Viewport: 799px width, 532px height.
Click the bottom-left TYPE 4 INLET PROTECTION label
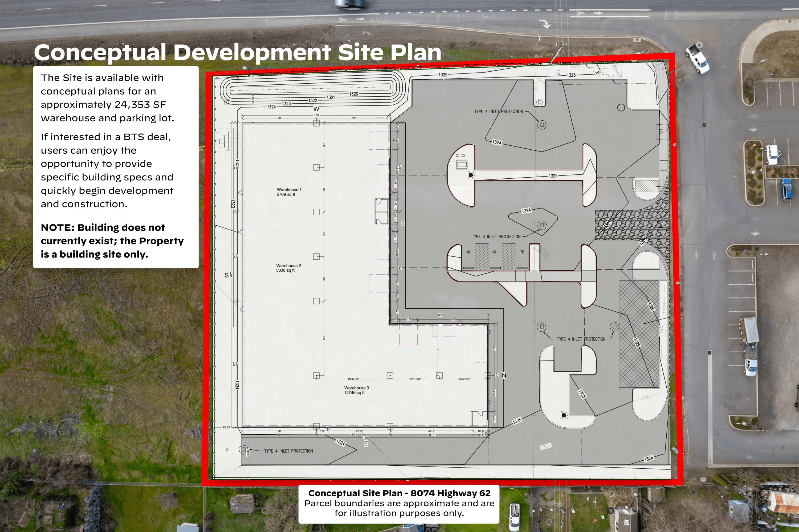coord(288,451)
